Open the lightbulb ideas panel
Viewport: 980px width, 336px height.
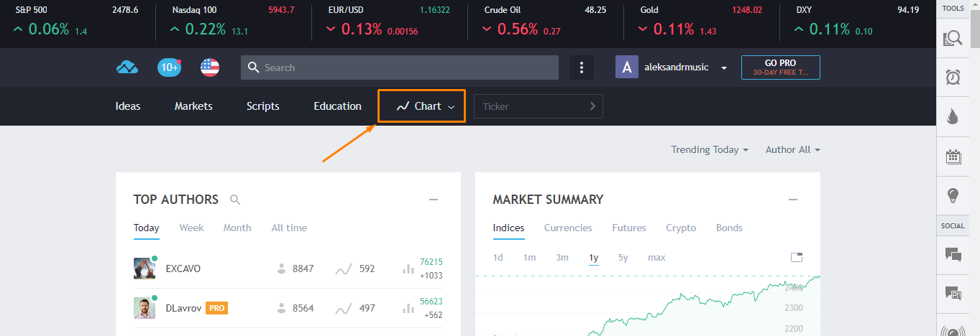(953, 195)
